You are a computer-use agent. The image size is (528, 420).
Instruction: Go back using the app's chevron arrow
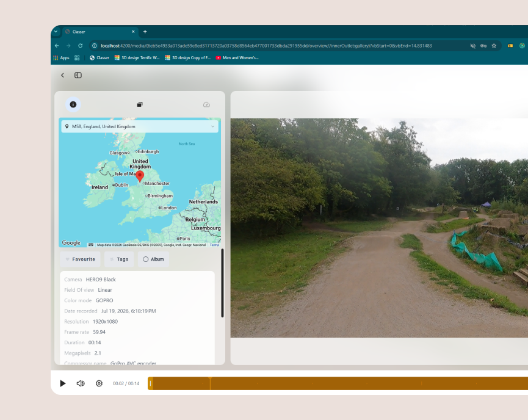click(x=62, y=75)
